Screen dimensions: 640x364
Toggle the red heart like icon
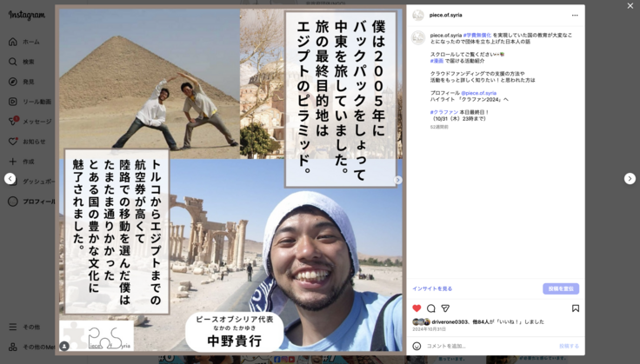(417, 308)
